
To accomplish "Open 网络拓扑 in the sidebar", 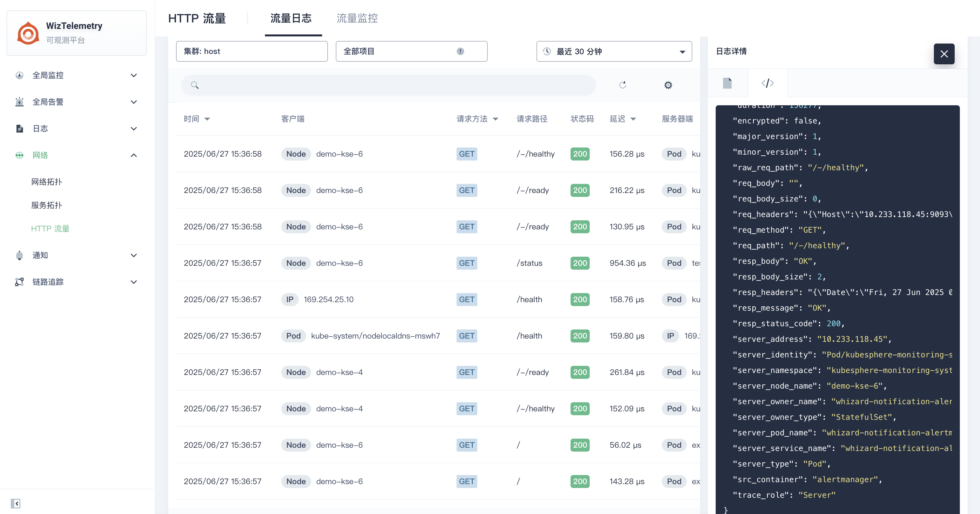I will click(x=46, y=182).
